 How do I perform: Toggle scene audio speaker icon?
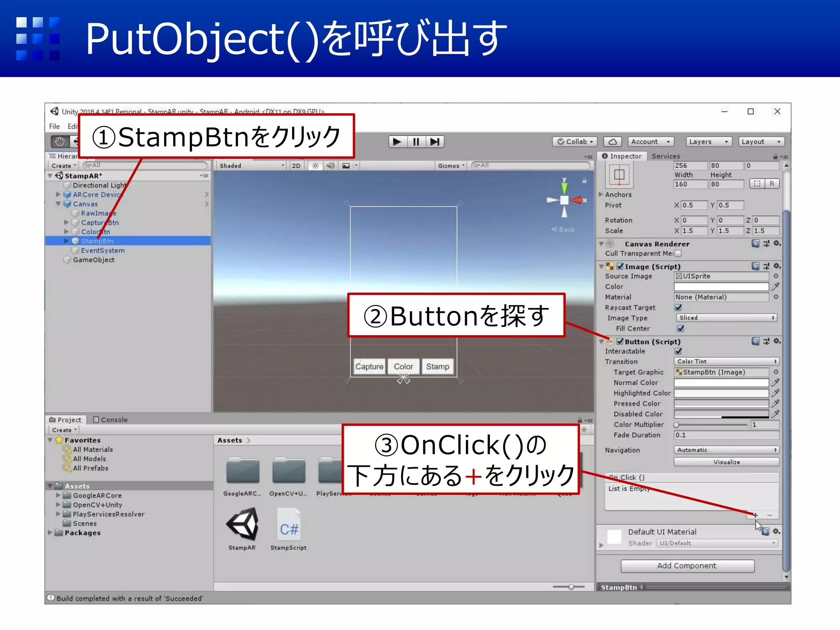(x=330, y=166)
